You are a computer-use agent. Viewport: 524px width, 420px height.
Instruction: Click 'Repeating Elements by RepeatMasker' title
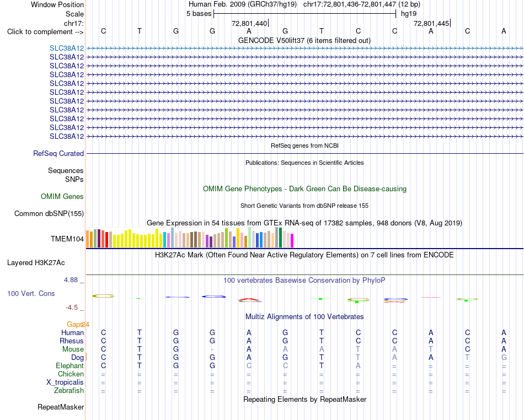point(305,400)
